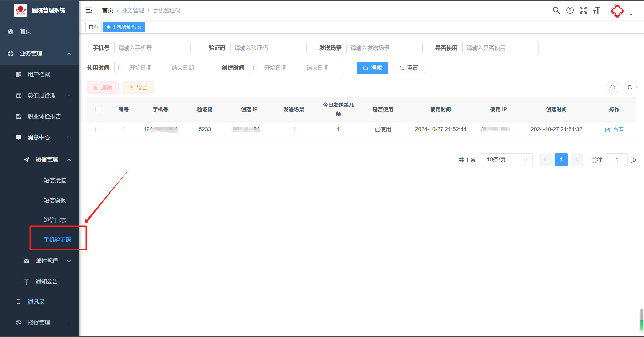
Task: Hide search area with round magnifier icon
Action: click(x=613, y=87)
